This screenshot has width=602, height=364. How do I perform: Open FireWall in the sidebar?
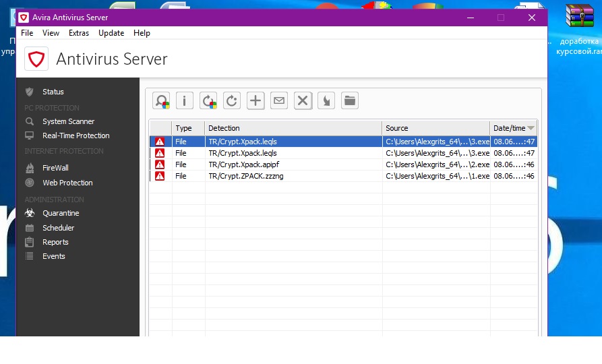[55, 168]
